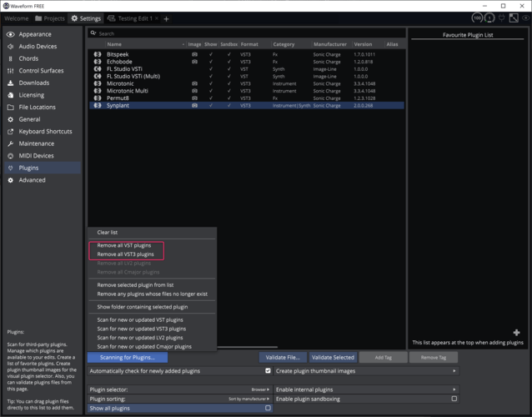The height and width of the screenshot is (417, 532).
Task: Enable the plugin sandboxing checkbox
Action: coord(454,399)
